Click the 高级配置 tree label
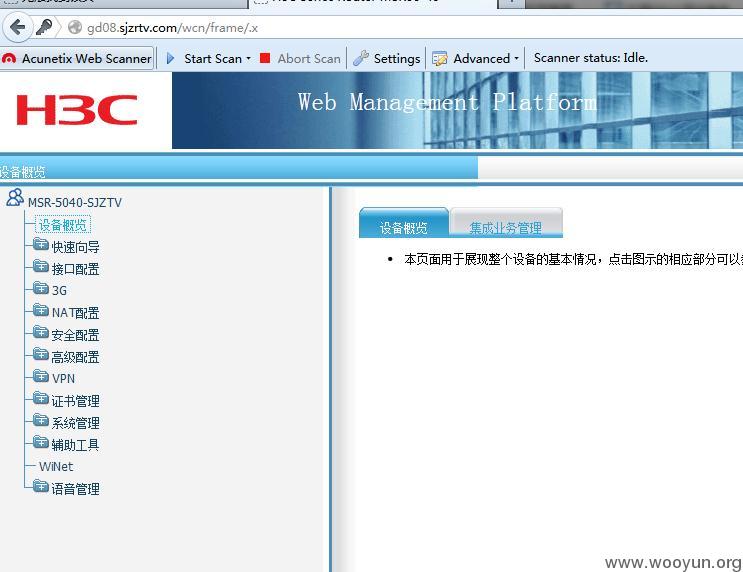743x572 pixels. [75, 357]
